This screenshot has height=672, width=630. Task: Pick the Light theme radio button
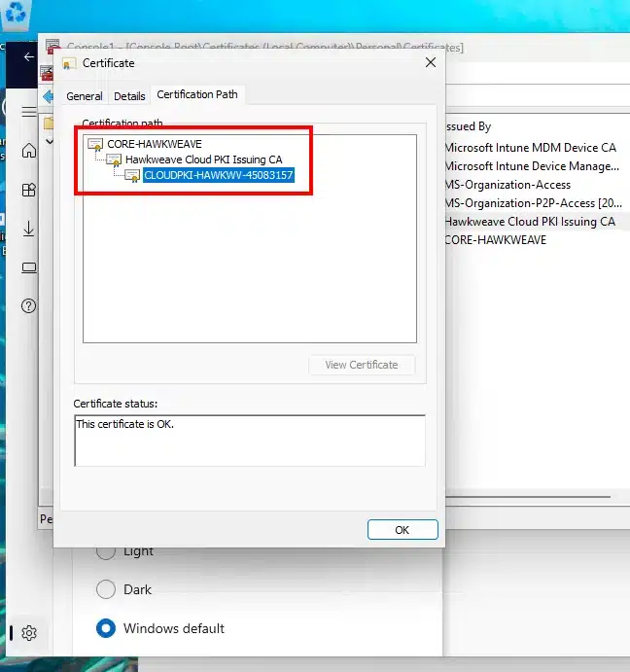click(106, 550)
